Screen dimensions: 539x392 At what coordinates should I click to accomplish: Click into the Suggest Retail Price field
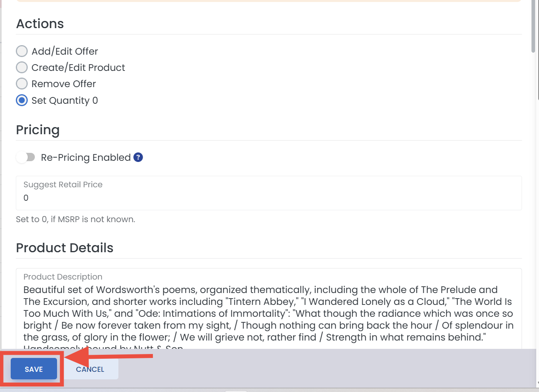coord(269,193)
